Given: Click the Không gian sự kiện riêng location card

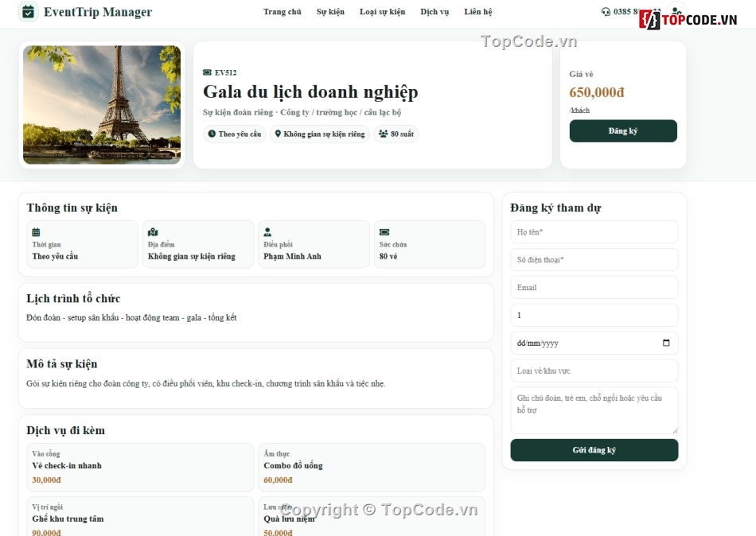Looking at the screenshot, I should click(197, 244).
